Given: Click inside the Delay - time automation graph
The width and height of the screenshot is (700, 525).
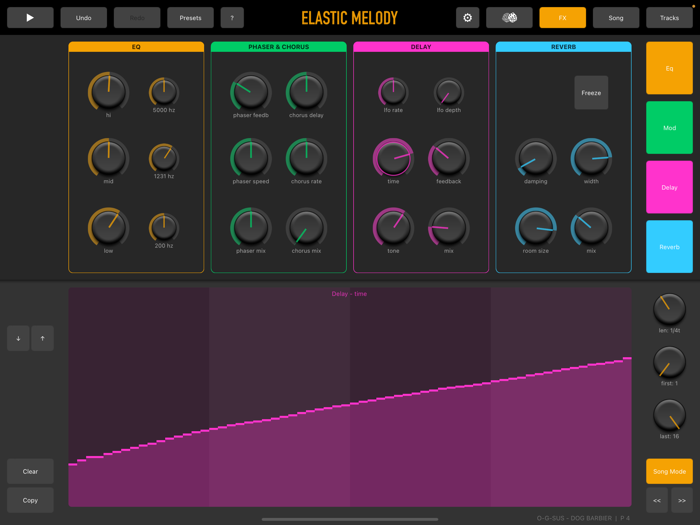Looking at the screenshot, I should (350, 397).
